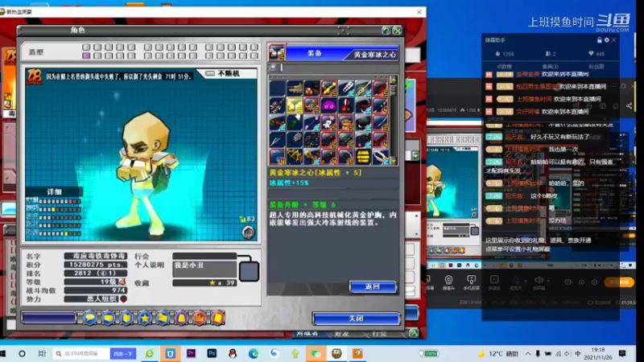
Task: Open the notification center in the taskbar
Action: tap(621, 353)
